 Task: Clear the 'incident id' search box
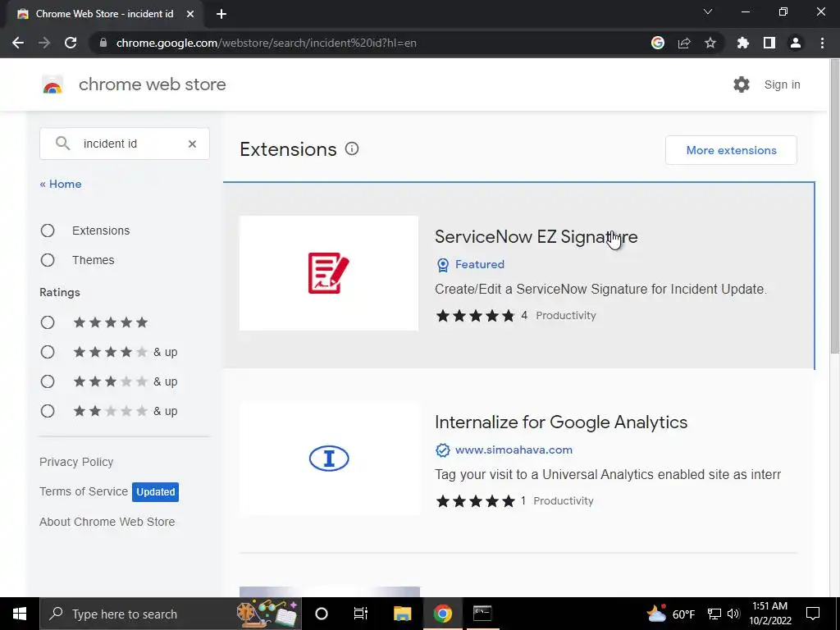point(192,144)
